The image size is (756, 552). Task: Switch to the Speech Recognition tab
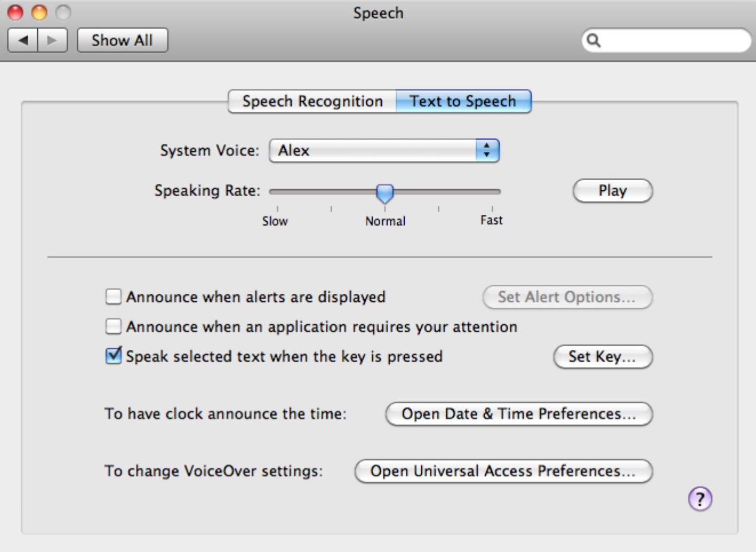click(x=312, y=101)
